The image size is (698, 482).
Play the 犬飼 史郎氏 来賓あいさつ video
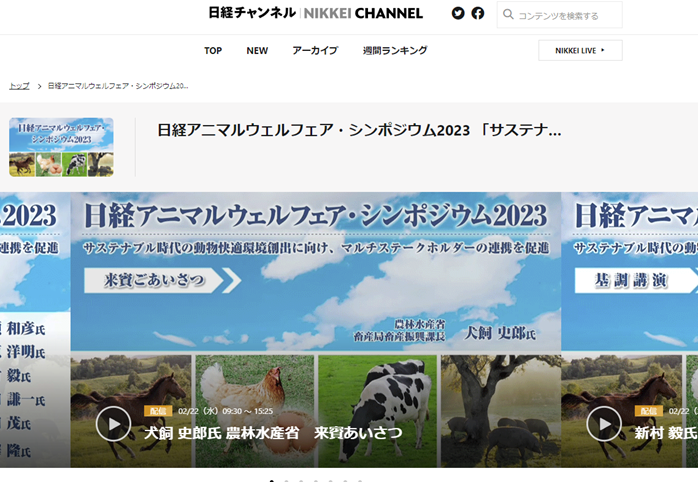pos(113,424)
